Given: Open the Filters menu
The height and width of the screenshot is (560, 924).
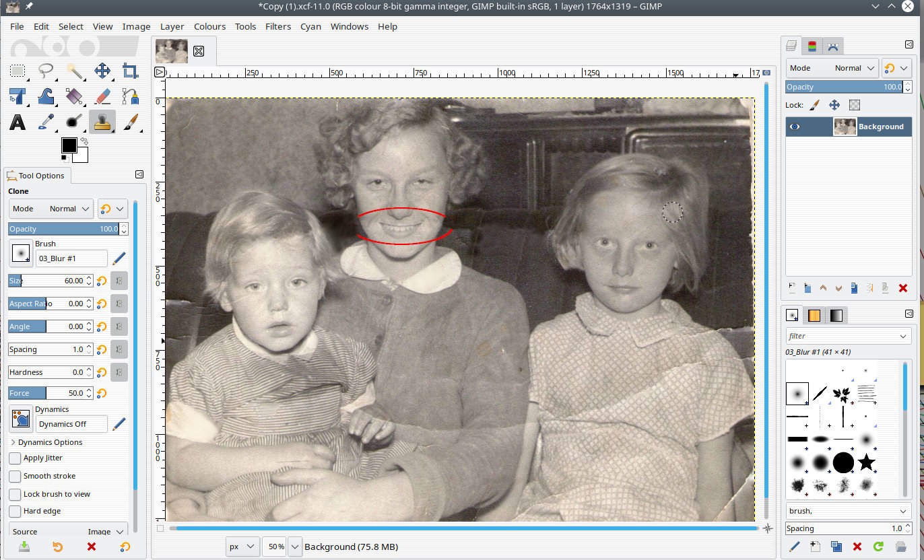Looking at the screenshot, I should click(x=277, y=26).
